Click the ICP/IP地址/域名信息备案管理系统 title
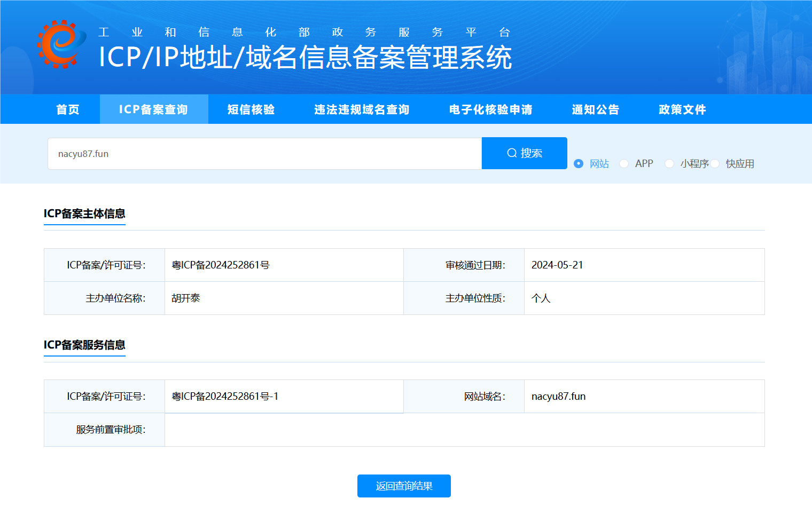 pyautogui.click(x=305, y=57)
